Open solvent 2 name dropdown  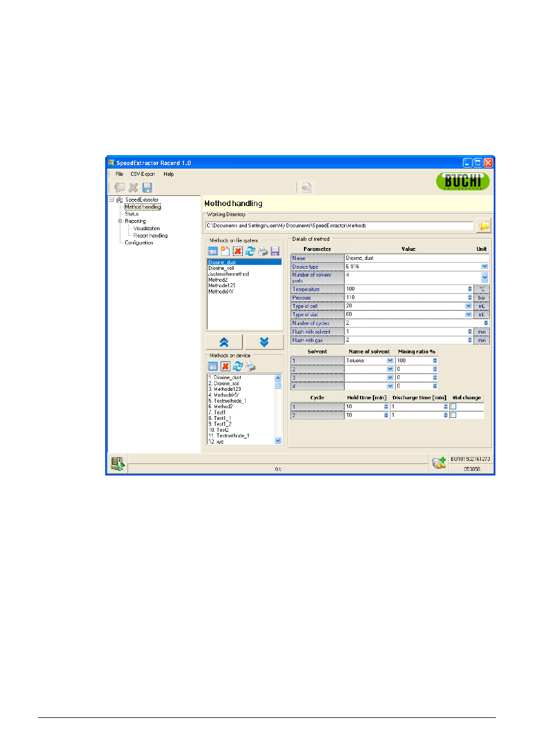tap(390, 369)
